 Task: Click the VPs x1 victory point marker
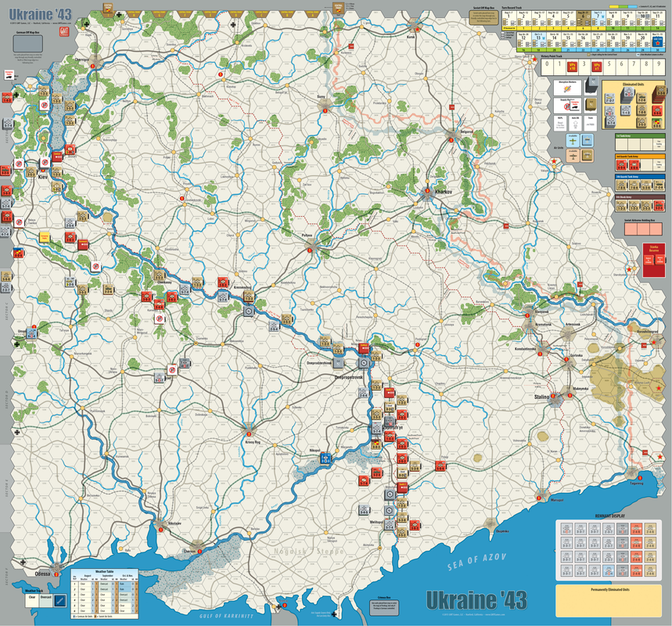point(597,67)
